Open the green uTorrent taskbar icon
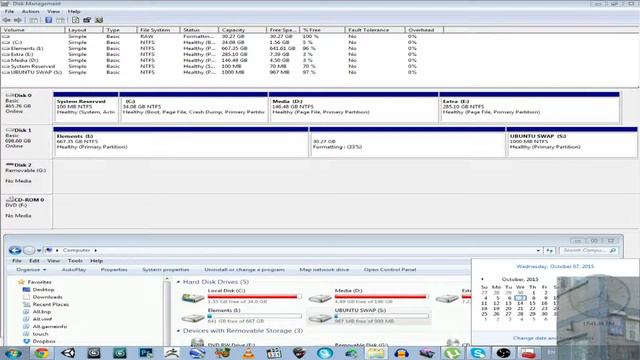This screenshot has height=360, width=640. click(x=452, y=353)
